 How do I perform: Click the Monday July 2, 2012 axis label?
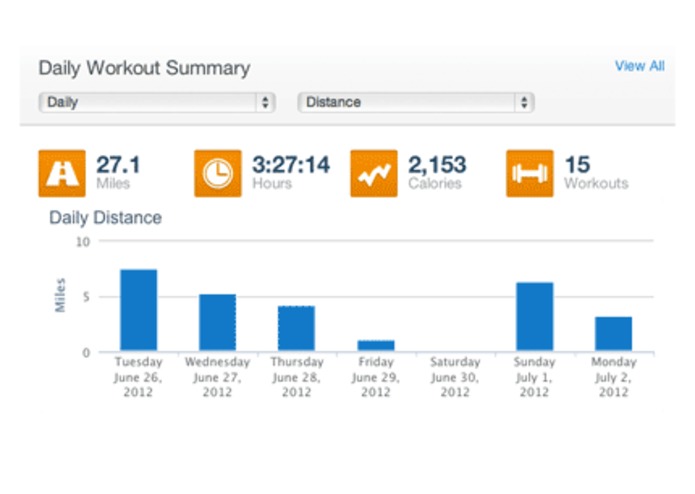(x=614, y=377)
